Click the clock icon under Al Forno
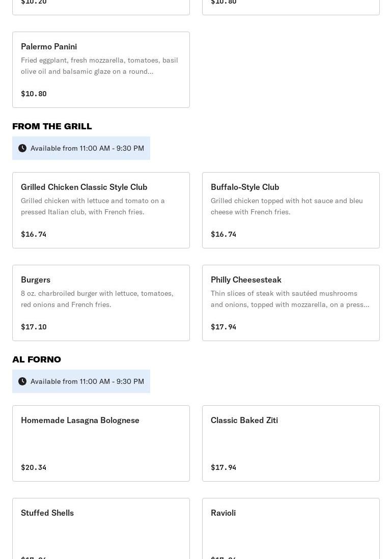Screen dimensions: 392x559 (x=22, y=381)
